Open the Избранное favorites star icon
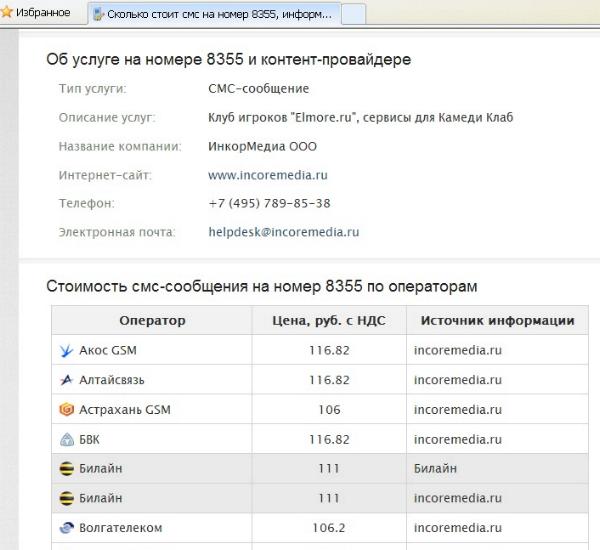Viewport: 600px width, 550px height. [7, 11]
